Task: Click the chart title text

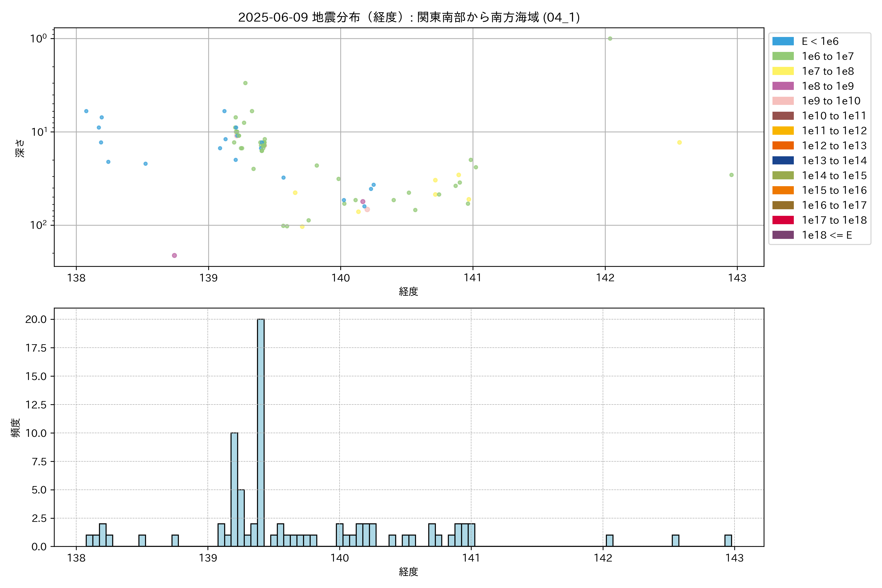Action: point(409,17)
